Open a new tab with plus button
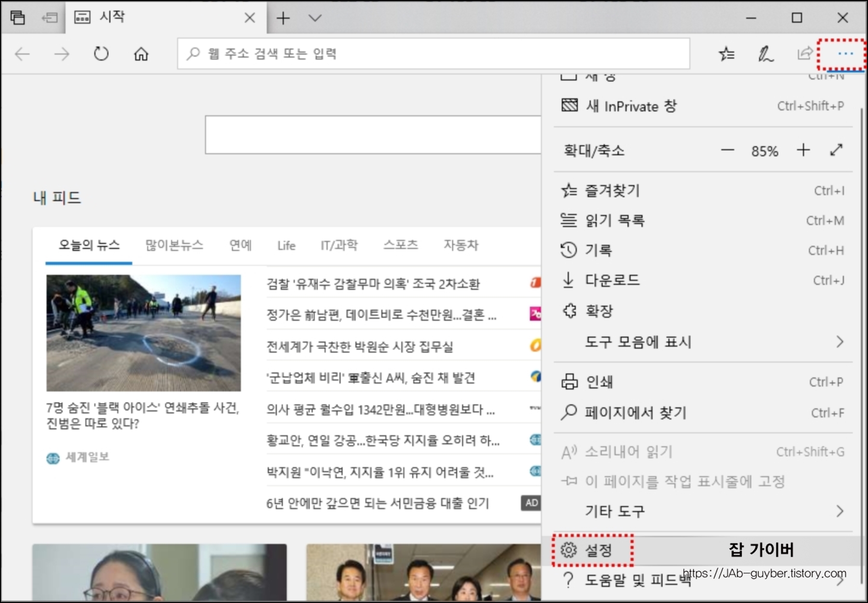 283,18
